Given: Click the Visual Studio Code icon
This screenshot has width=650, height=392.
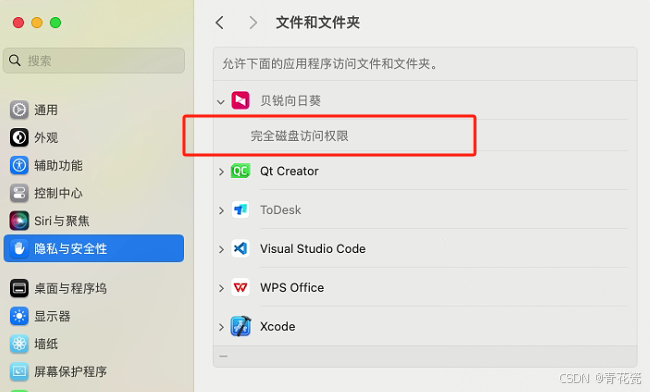Looking at the screenshot, I should [240, 249].
